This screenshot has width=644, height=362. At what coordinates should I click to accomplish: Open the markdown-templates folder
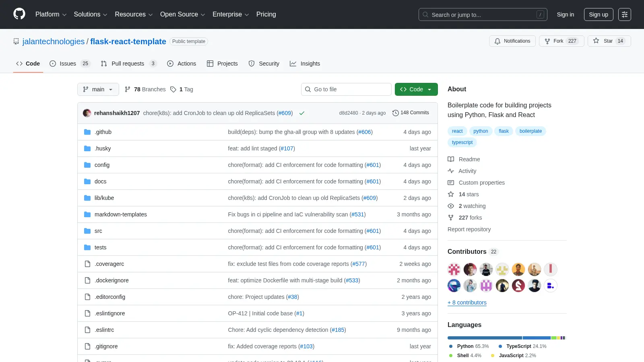121,214
